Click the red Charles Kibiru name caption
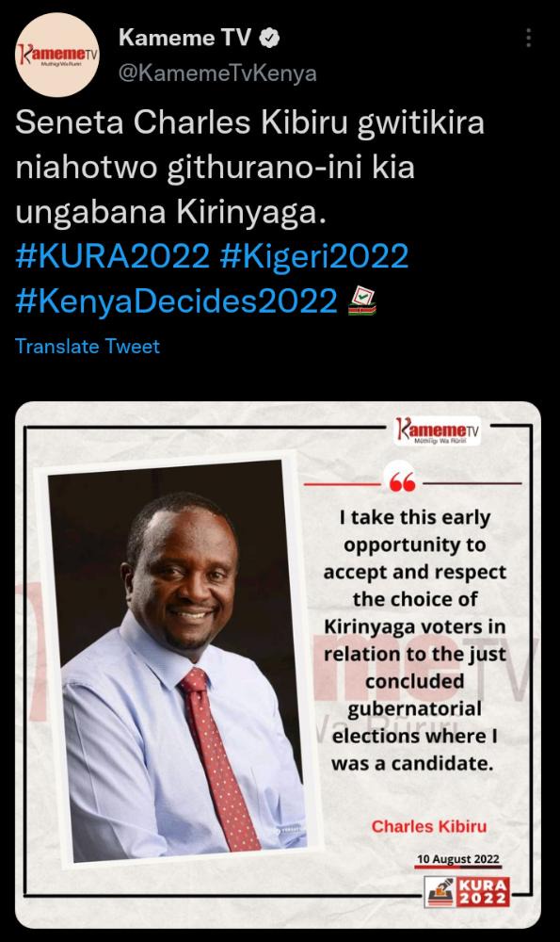 coord(429,827)
